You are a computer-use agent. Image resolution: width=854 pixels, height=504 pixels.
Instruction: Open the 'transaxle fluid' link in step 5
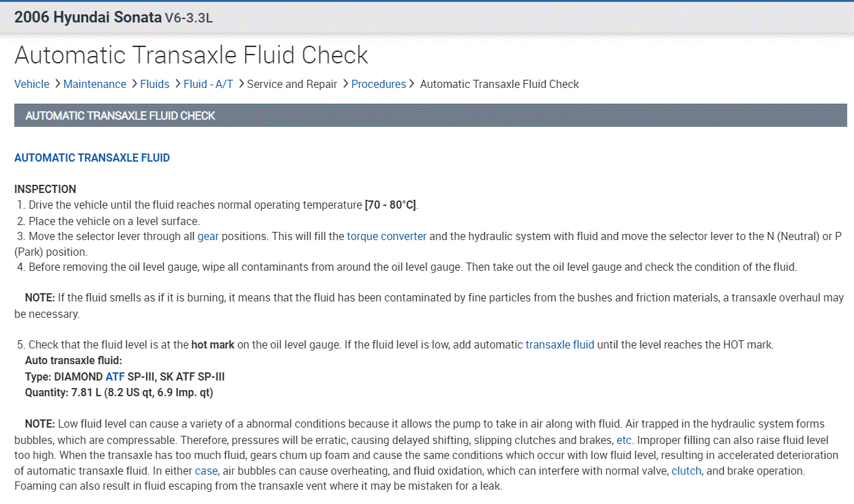pos(559,344)
